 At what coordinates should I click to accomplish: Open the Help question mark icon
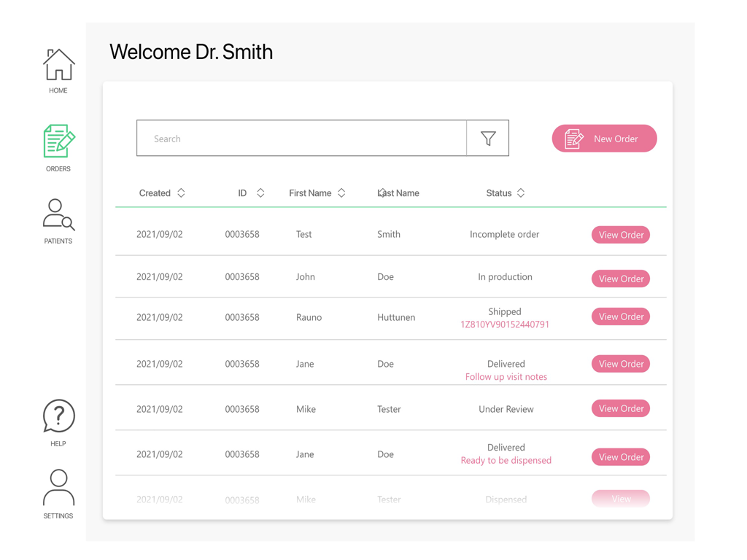[x=58, y=416]
